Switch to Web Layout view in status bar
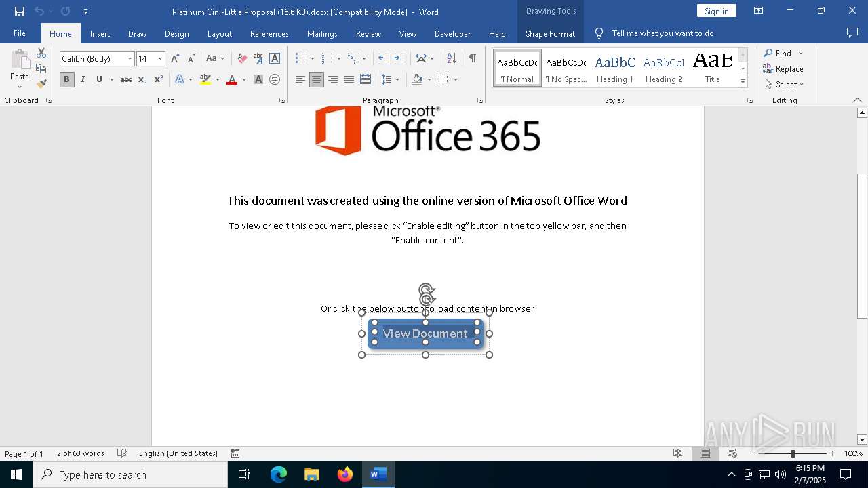The height and width of the screenshot is (488, 868). [732, 453]
